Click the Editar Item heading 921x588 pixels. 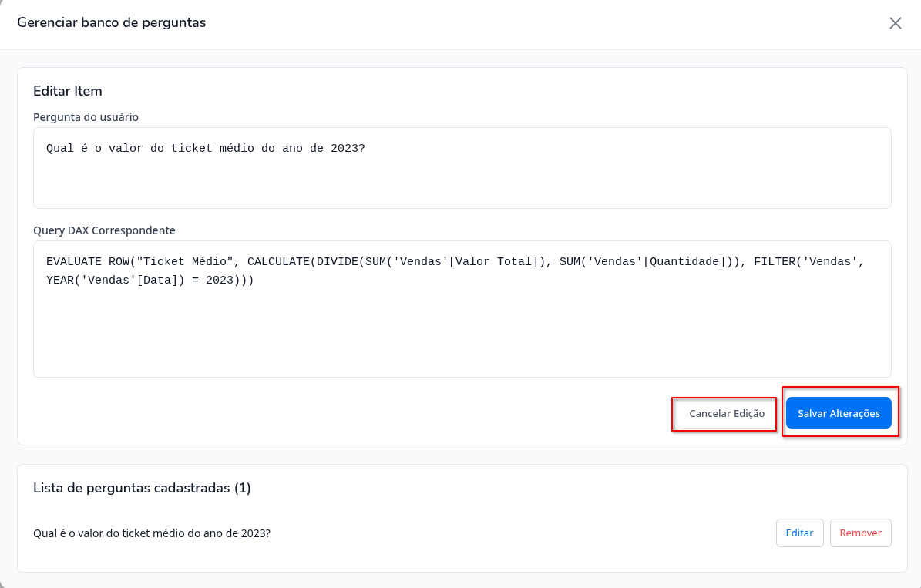click(68, 91)
